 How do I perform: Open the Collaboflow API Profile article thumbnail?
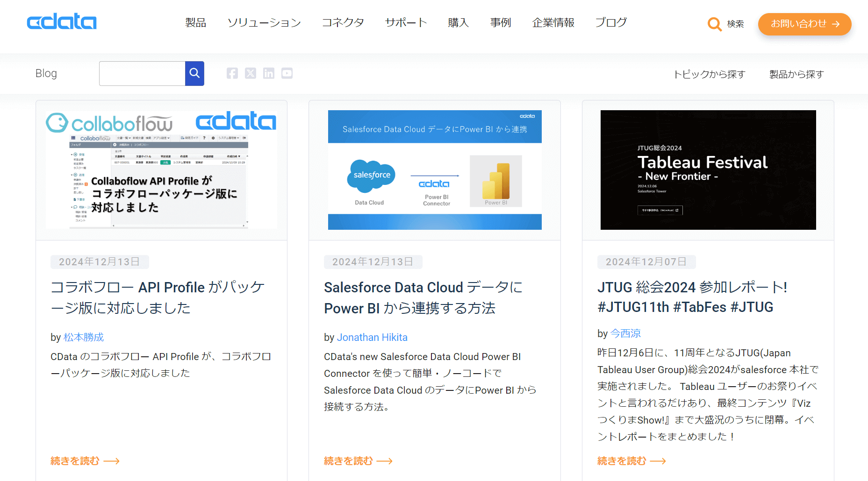pyautogui.click(x=161, y=170)
